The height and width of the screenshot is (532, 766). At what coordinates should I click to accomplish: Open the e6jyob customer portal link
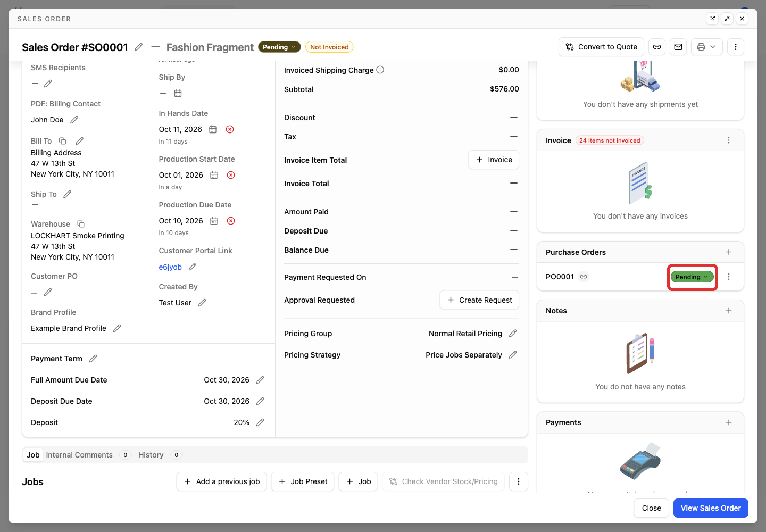click(170, 267)
